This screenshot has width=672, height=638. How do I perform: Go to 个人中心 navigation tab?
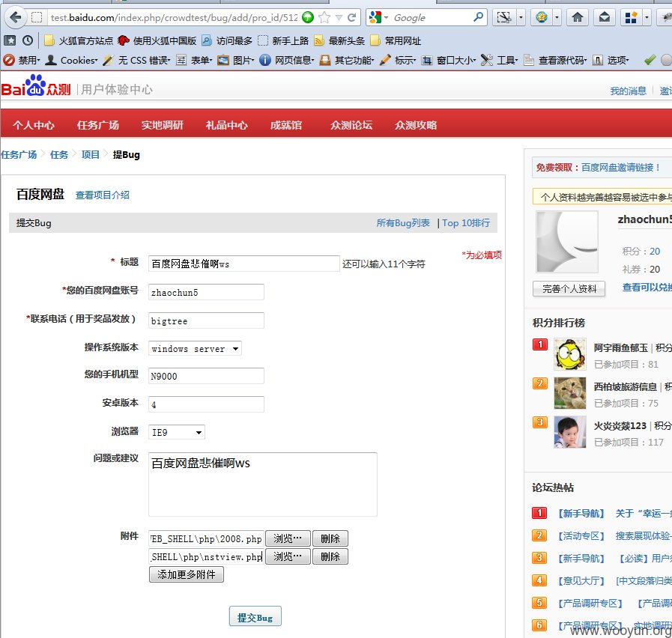click(x=34, y=125)
